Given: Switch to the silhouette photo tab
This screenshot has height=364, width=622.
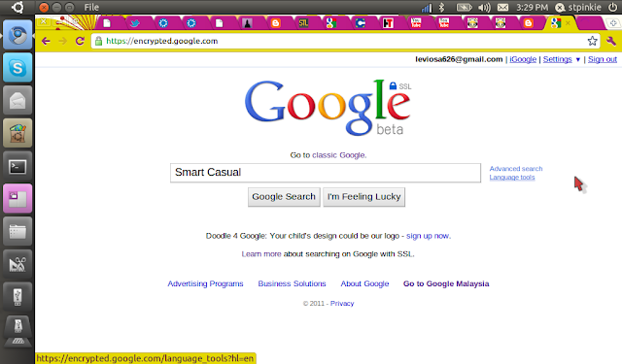Looking at the screenshot, I should 248,23.
